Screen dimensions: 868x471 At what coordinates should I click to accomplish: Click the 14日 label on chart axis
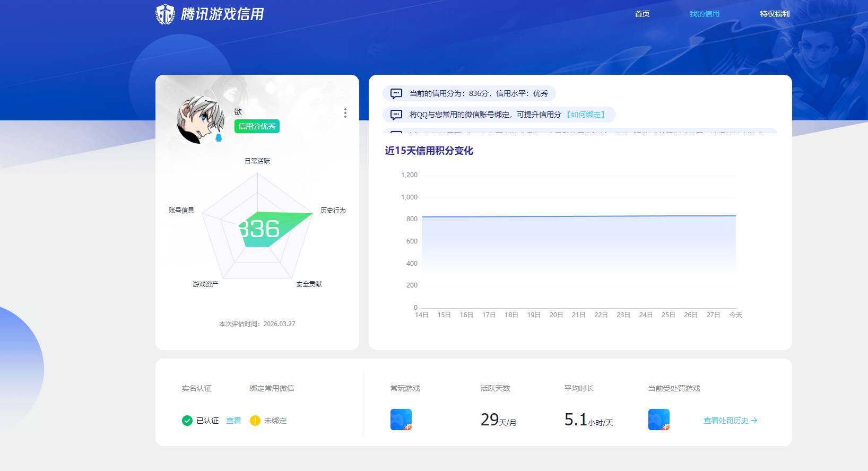click(x=421, y=315)
